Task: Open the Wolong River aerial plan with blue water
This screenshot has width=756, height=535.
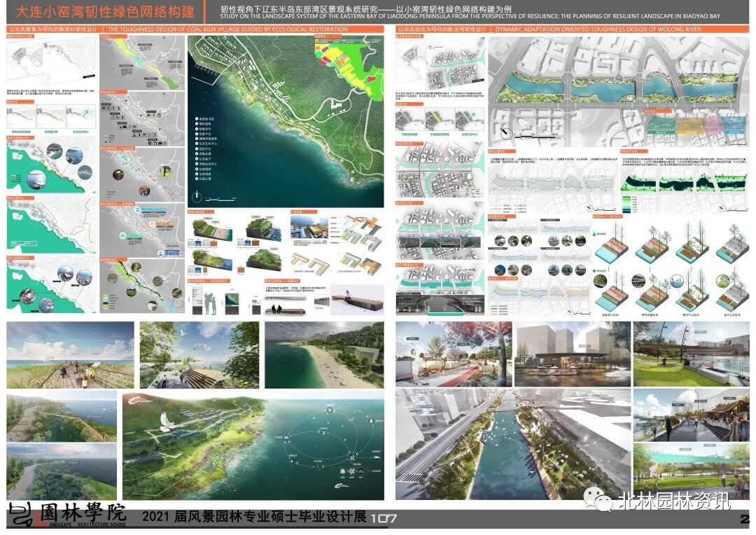Action: [619, 91]
